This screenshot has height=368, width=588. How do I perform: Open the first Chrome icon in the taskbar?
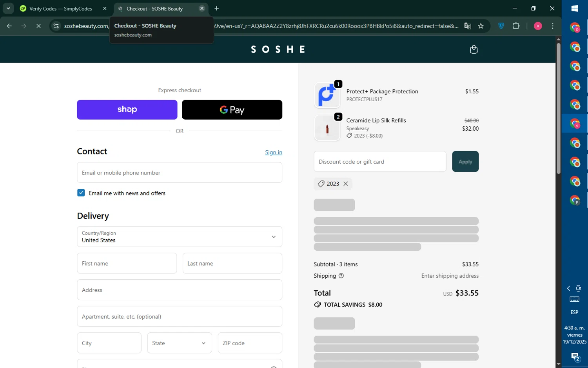pyautogui.click(x=575, y=27)
